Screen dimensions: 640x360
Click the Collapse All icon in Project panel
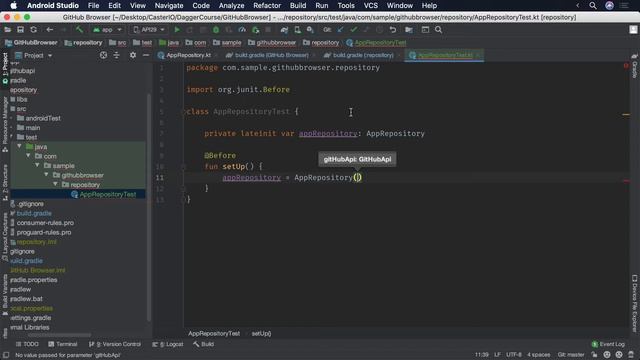[x=116, y=55]
